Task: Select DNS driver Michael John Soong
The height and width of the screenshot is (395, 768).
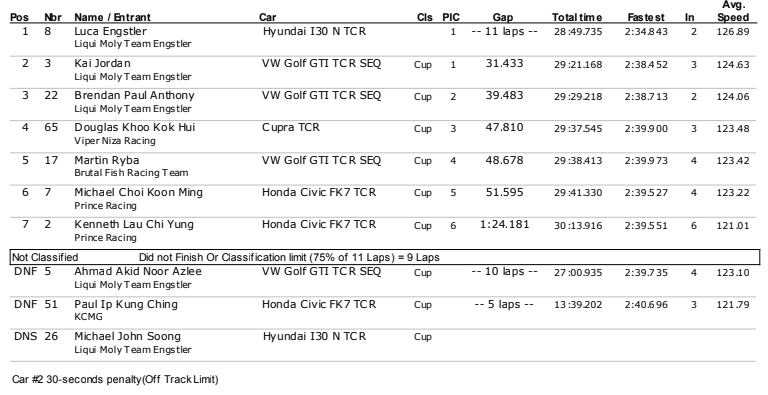Action: [x=127, y=336]
